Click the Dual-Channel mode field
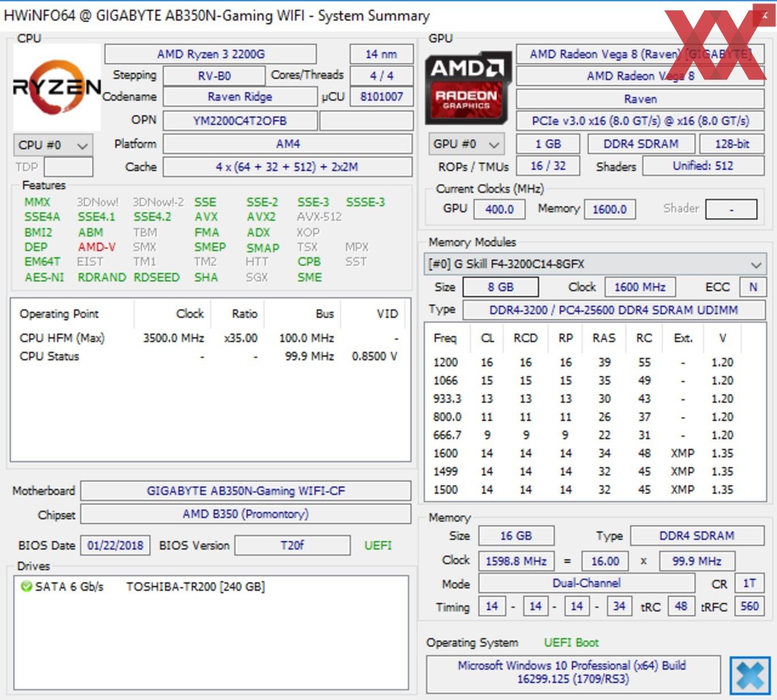Image resolution: width=777 pixels, height=700 pixels. (x=586, y=584)
